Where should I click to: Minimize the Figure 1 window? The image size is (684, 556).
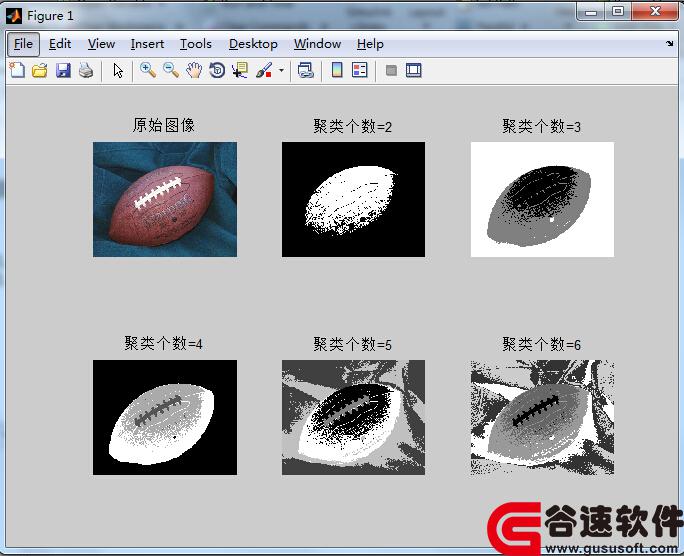[591, 11]
